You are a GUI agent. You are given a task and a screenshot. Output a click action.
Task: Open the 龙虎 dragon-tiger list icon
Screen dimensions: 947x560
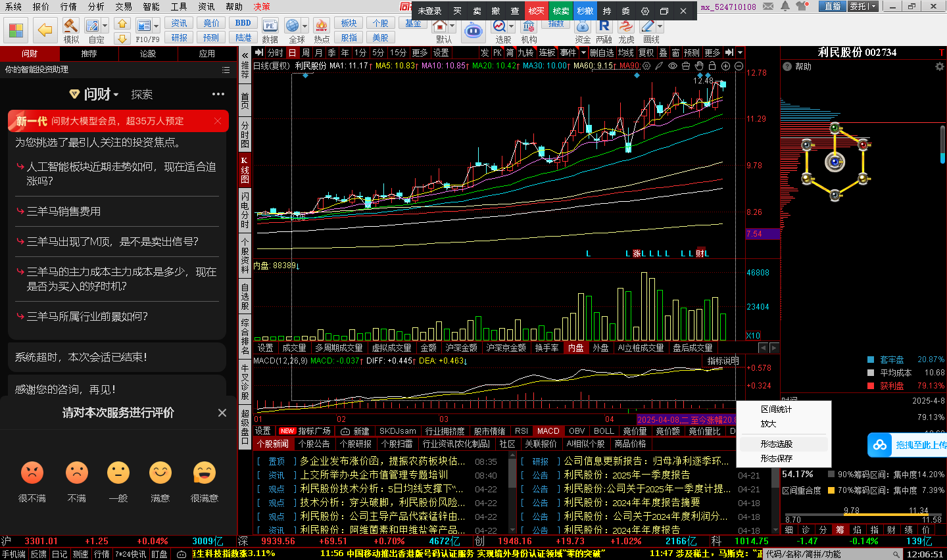[x=626, y=26]
